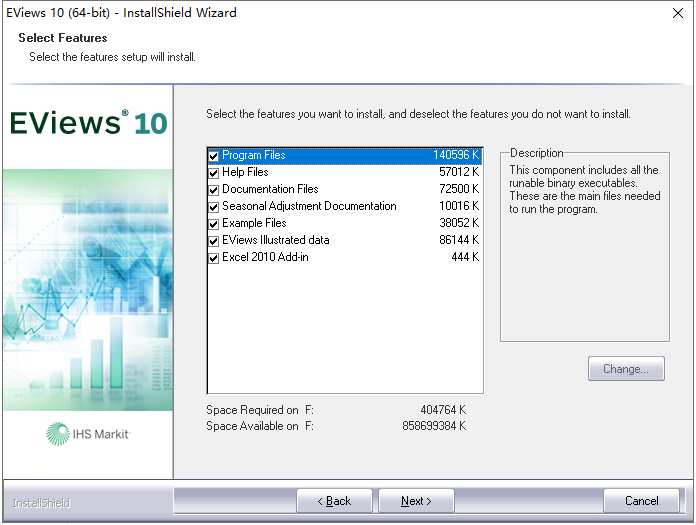Click the Next button to continue

click(x=416, y=501)
